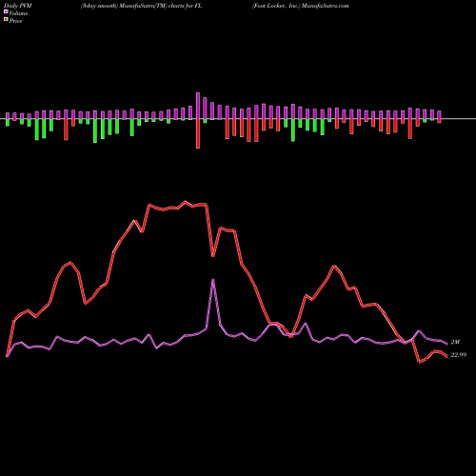Image resolution: width=476 pixels, height=476 pixels.
Task: Click the 'Price' legend label
Action: [x=15, y=21]
